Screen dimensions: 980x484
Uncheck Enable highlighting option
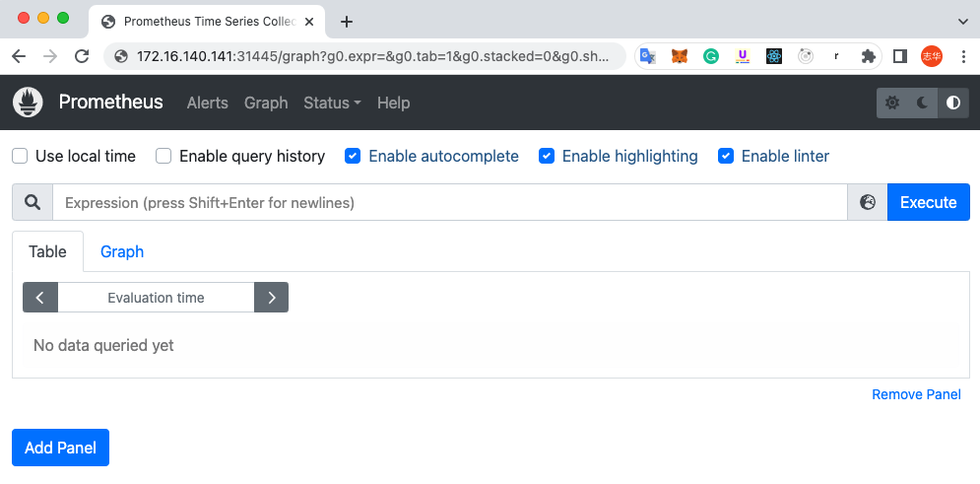[x=547, y=156]
